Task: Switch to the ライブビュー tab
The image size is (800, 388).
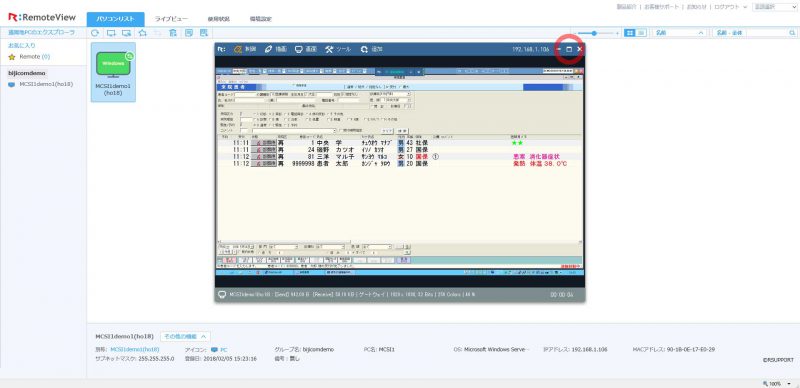Action: 171,19
